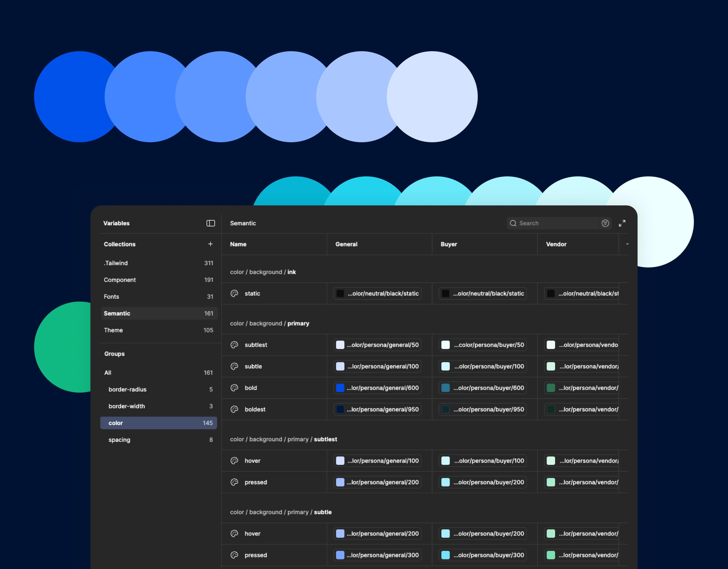This screenshot has width=728, height=569.
Task: Click the color palette icon beside static
Action: (234, 294)
